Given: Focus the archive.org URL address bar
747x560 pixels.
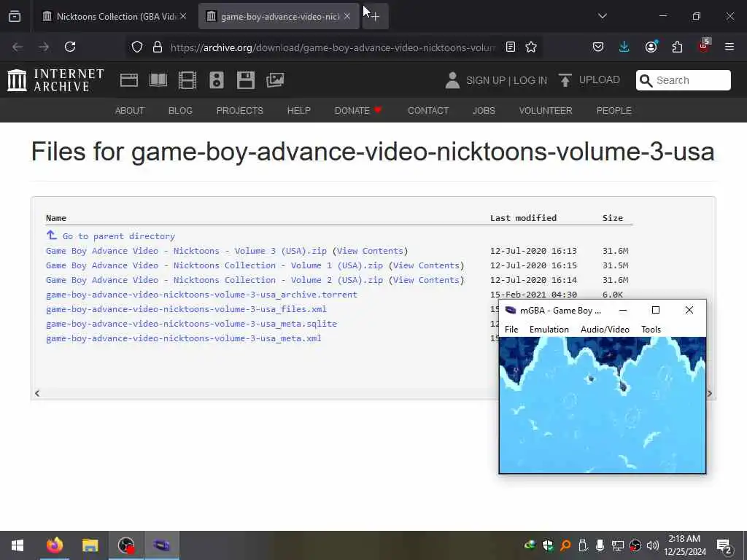Looking at the screenshot, I should click(333, 47).
